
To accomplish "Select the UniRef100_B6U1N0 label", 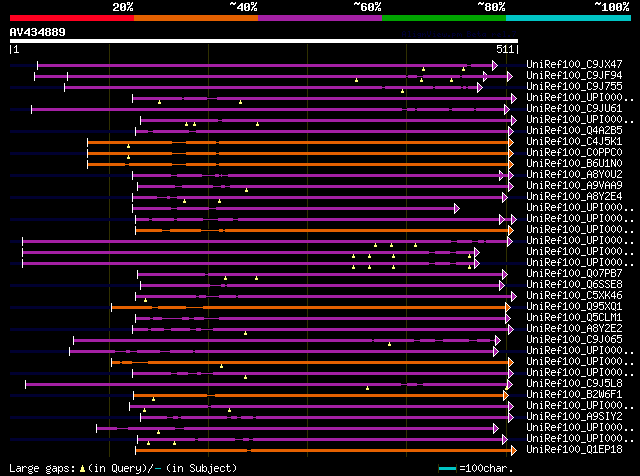I will coord(574,163).
